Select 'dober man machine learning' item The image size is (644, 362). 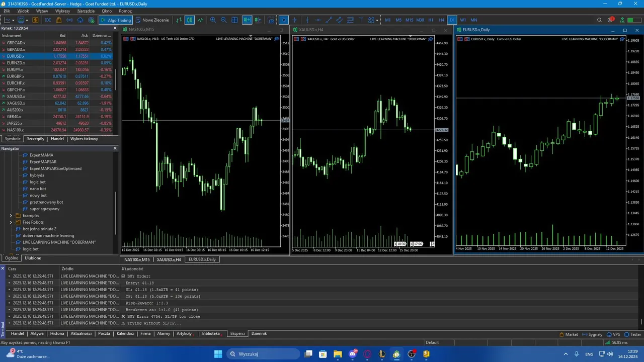tap(48, 235)
